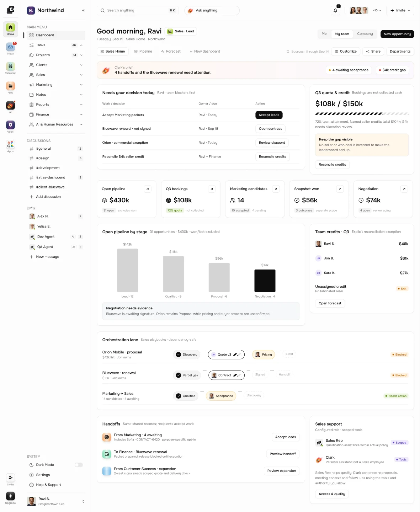Collapse the Tasks menu chevron

[81, 45]
